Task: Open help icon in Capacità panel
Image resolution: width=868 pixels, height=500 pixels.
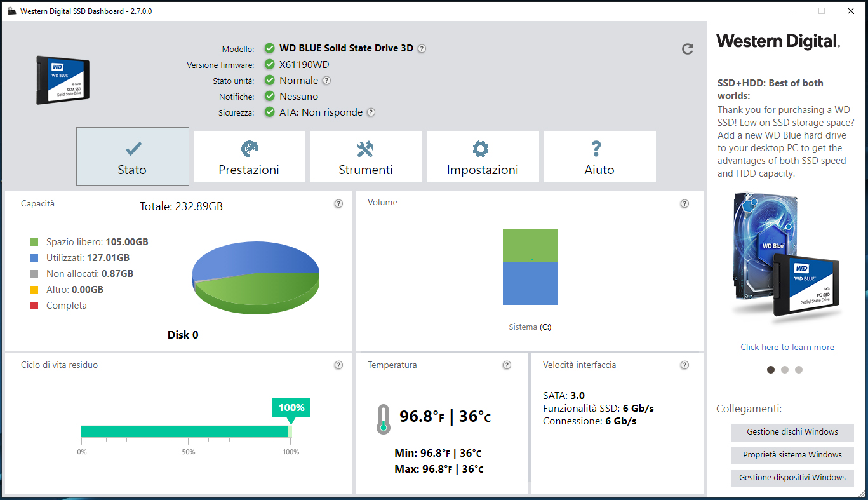Action: [x=338, y=204]
